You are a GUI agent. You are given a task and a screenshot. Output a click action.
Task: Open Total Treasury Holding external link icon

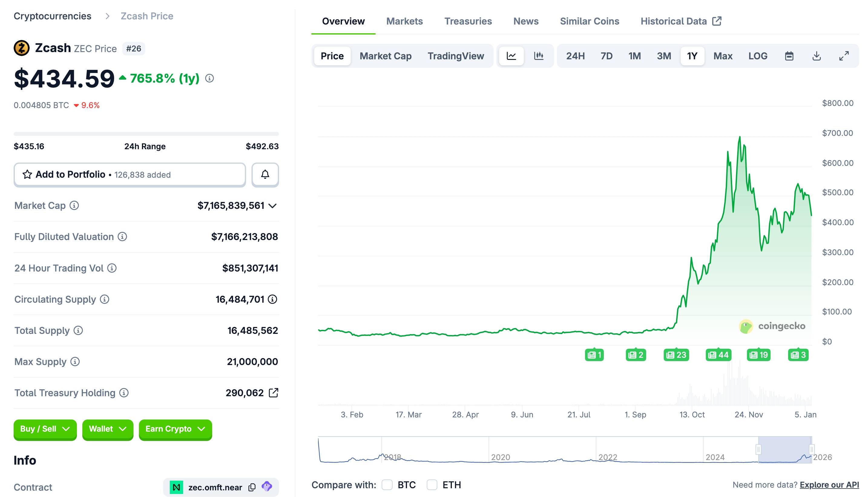click(x=273, y=393)
